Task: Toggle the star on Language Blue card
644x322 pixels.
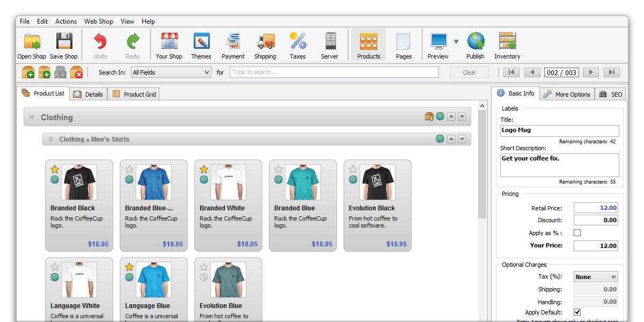Action: pyautogui.click(x=129, y=267)
